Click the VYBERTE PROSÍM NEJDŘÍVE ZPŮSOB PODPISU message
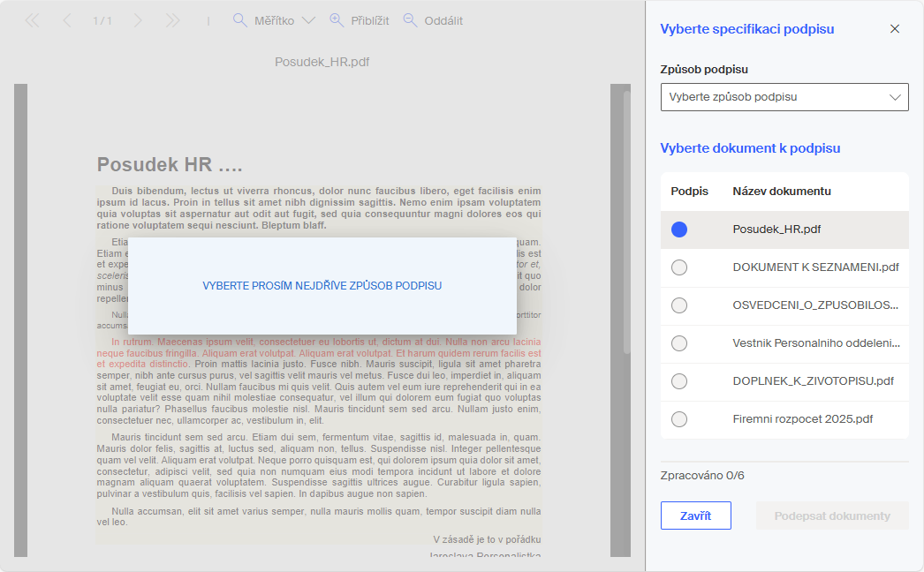Screen dimensions: 924x572 click(322, 286)
